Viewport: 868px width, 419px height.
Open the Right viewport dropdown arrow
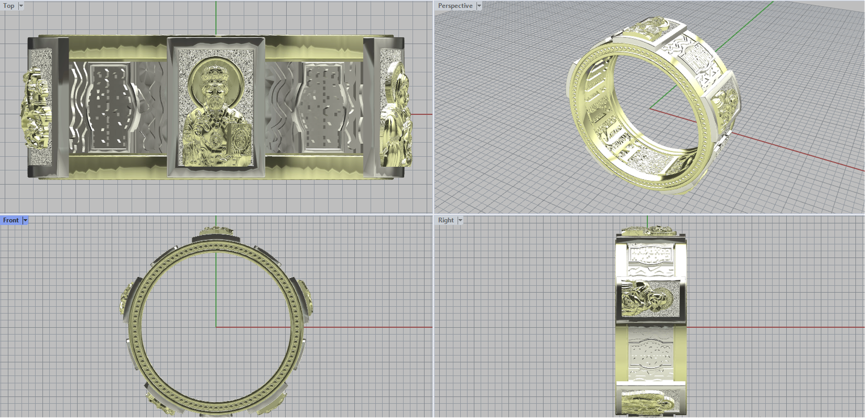pyautogui.click(x=460, y=220)
